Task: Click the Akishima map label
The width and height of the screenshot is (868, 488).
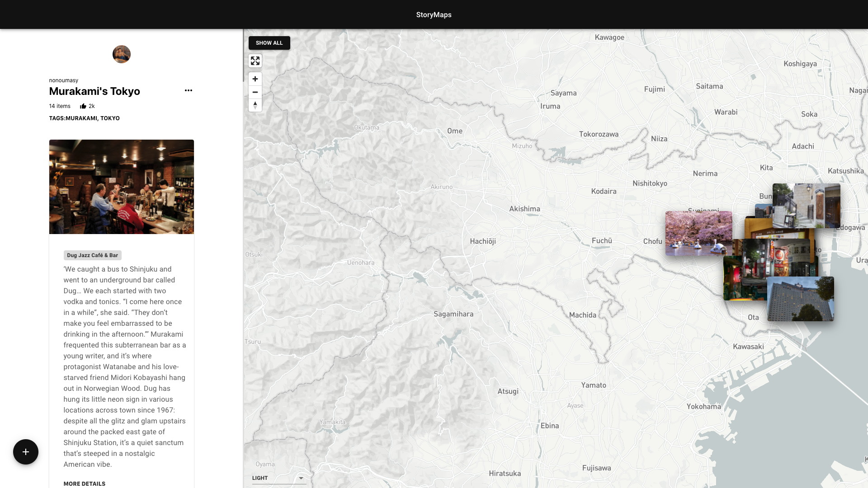Action: coord(524,209)
